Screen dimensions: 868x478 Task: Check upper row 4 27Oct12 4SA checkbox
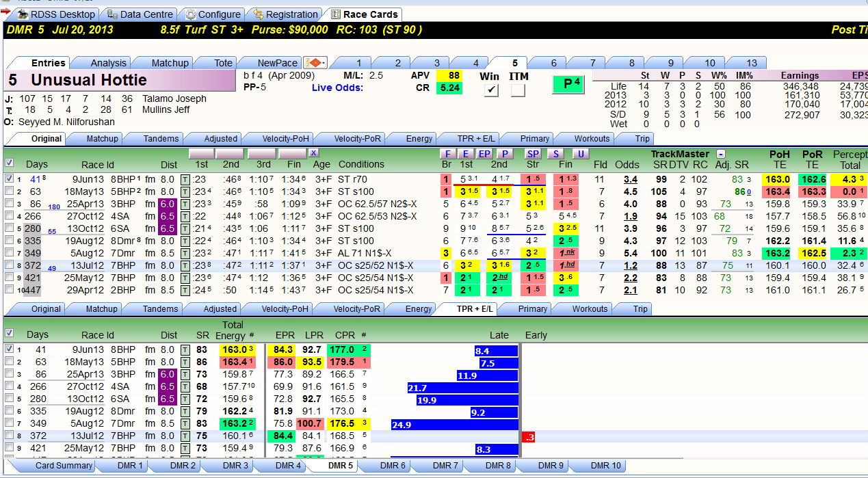[9, 215]
